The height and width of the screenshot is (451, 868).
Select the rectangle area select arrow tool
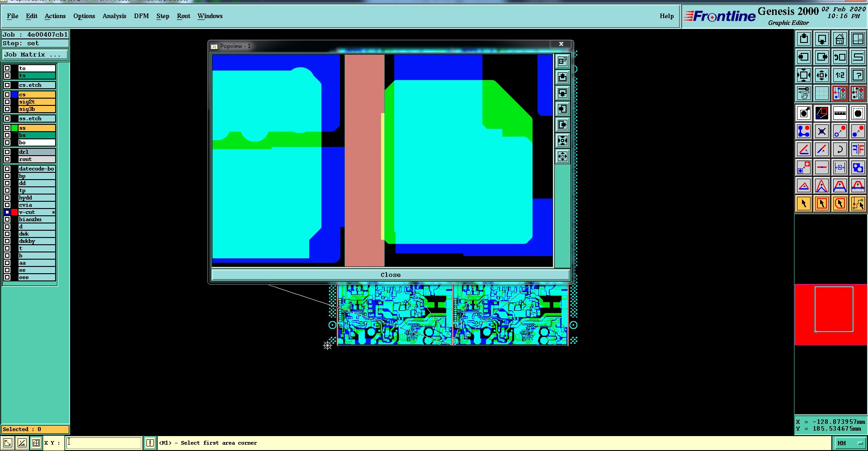(822, 204)
